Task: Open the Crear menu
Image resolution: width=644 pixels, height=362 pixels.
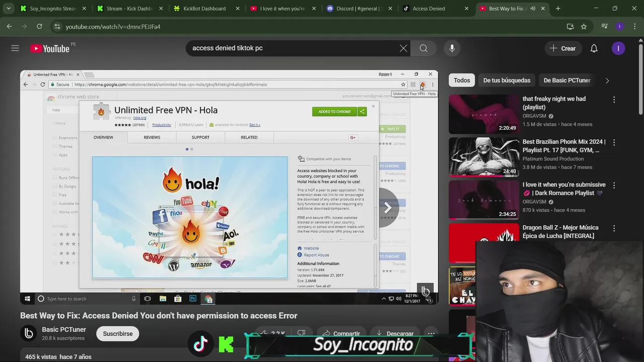Action: click(563, 48)
